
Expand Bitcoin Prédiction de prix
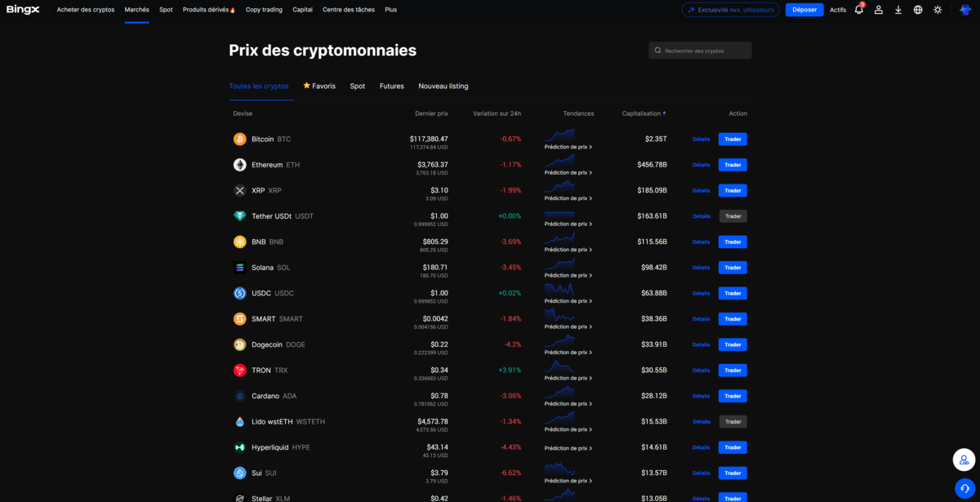(568, 147)
